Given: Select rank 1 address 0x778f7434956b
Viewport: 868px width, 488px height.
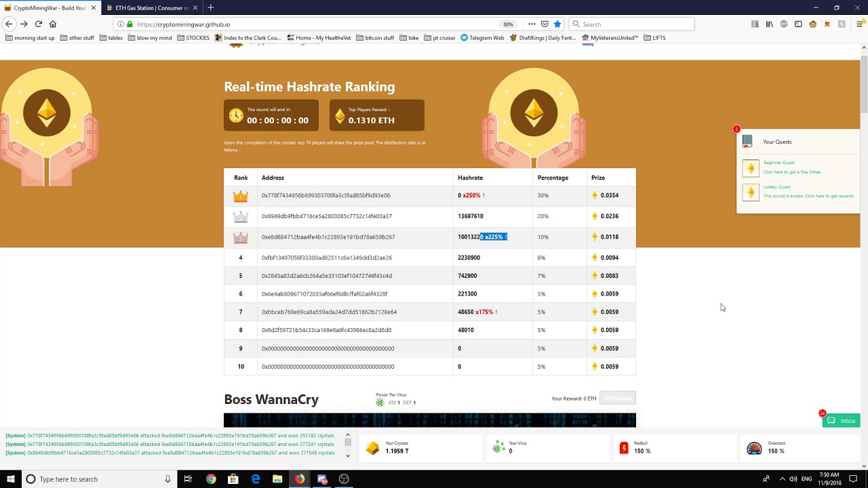Looking at the screenshot, I should (x=325, y=195).
